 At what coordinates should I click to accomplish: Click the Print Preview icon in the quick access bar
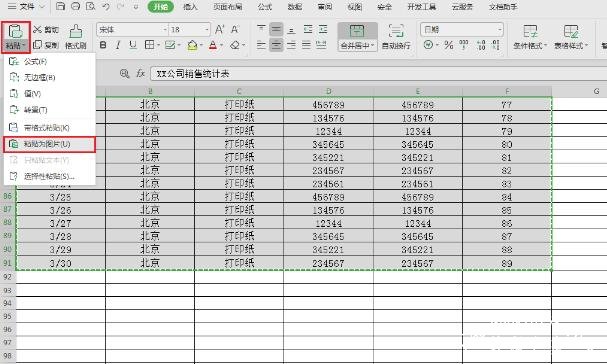click(91, 6)
